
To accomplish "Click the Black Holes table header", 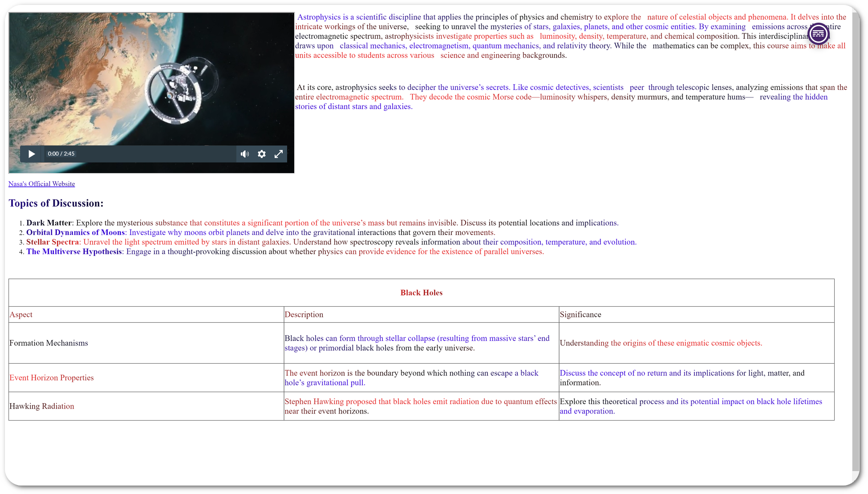I will pos(421,293).
